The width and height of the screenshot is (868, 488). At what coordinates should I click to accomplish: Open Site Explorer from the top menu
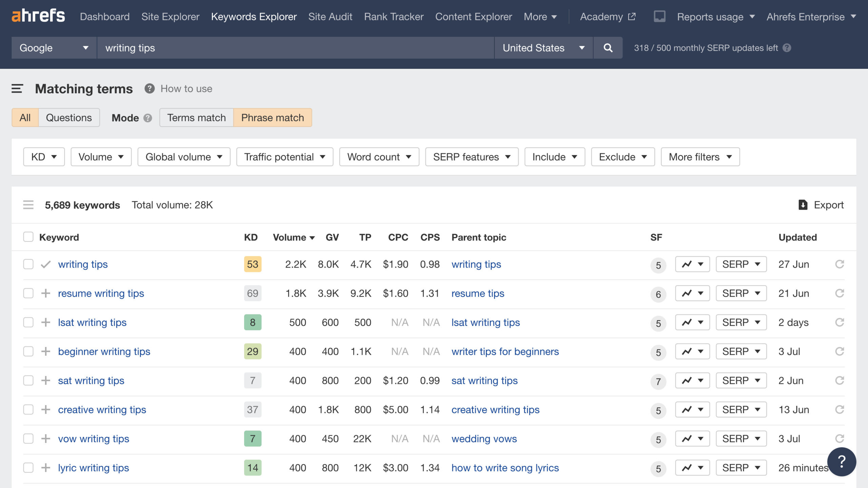pyautogui.click(x=170, y=16)
